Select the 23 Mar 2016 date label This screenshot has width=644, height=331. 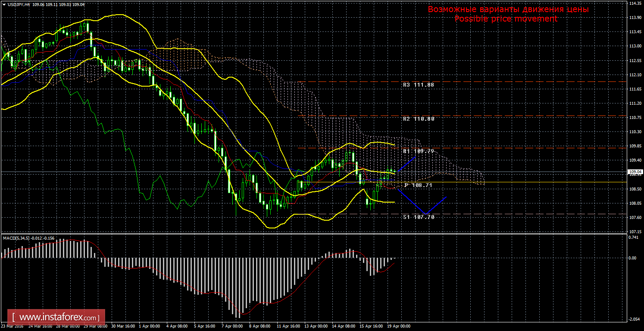[x=13, y=326]
